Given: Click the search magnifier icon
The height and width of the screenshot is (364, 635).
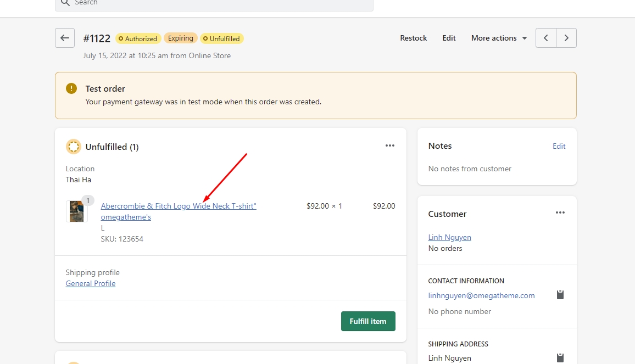Looking at the screenshot, I should coord(65,3).
